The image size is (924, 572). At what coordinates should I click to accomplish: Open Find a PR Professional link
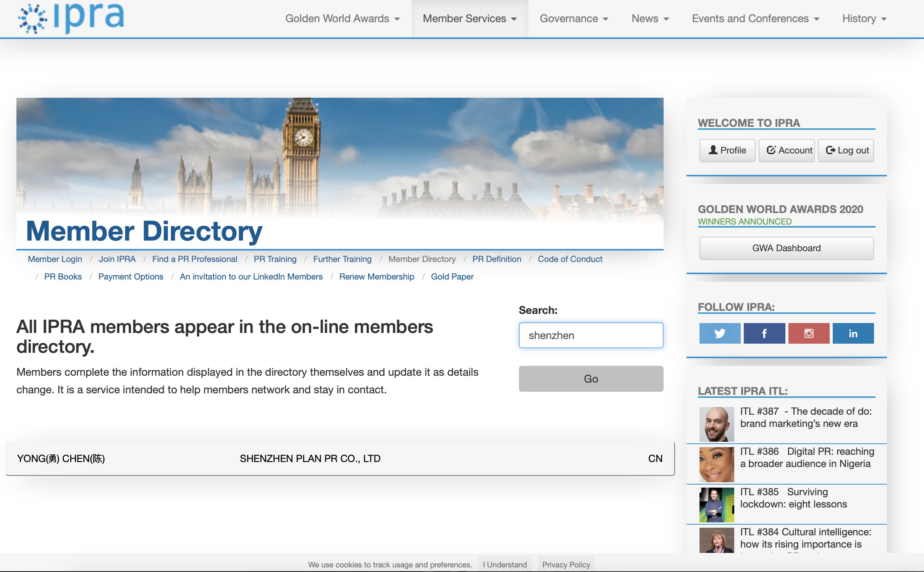coord(195,259)
